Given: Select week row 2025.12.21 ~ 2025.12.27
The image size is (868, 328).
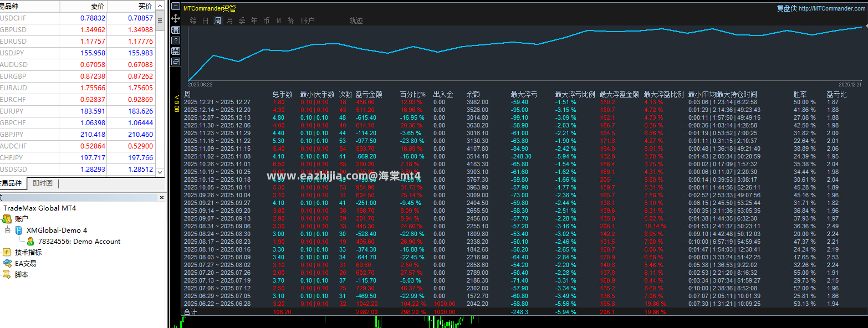Looking at the screenshot, I should [x=524, y=102].
